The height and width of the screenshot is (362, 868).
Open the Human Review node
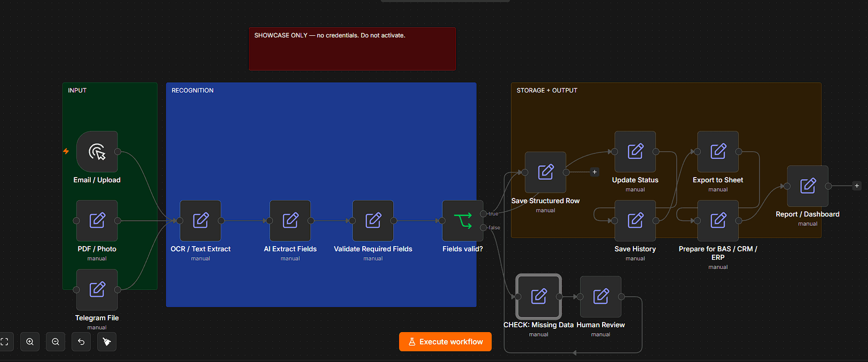coord(600,297)
